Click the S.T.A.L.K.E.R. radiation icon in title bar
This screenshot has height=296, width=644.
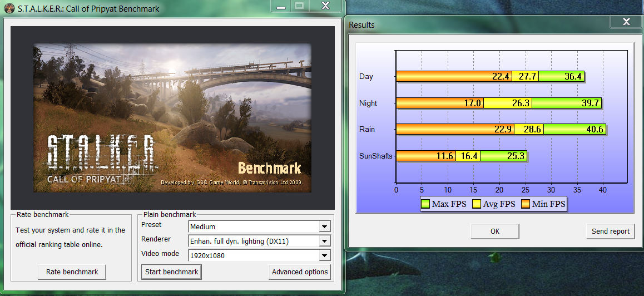tap(9, 8)
